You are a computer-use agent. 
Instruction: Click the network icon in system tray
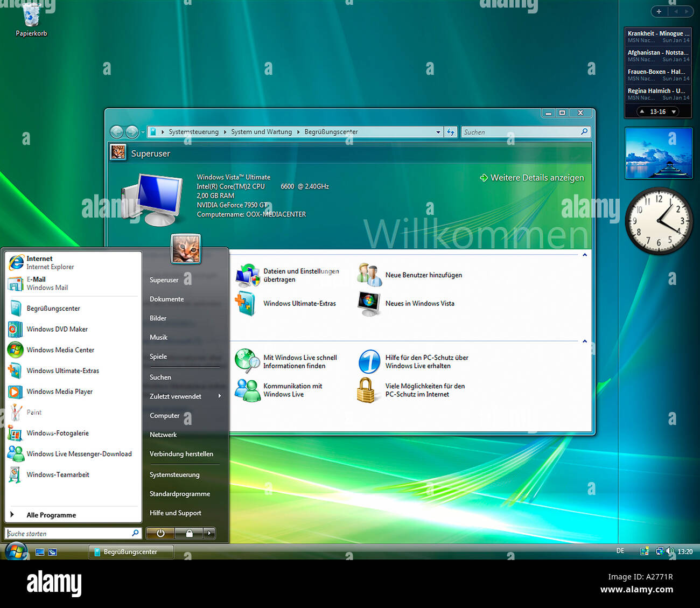(660, 551)
